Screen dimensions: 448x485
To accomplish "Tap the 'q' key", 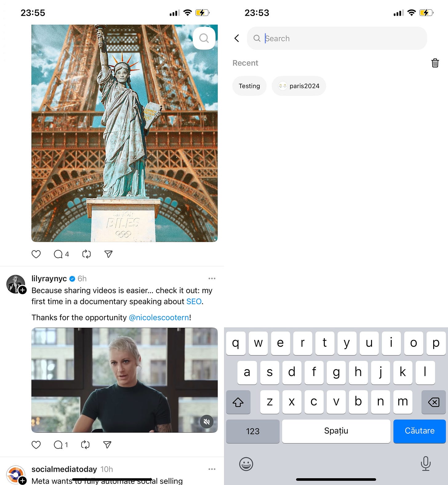I will [236, 343].
